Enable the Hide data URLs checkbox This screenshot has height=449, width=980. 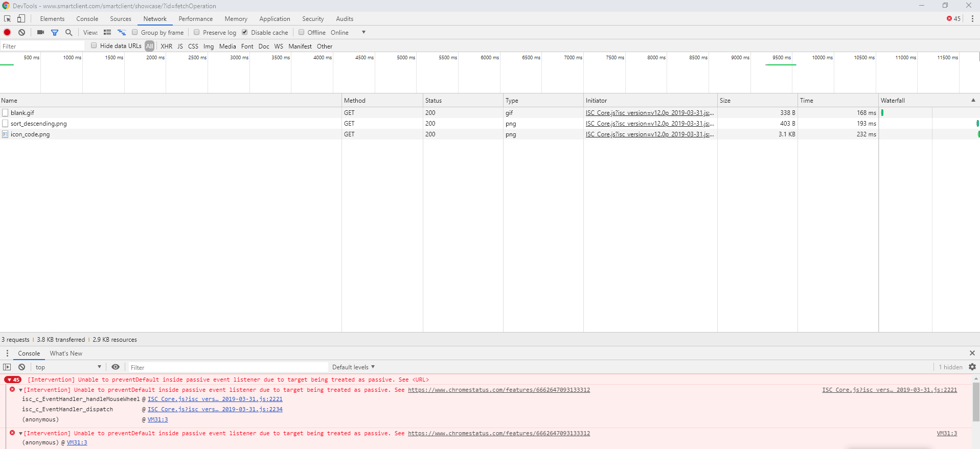[x=94, y=45]
